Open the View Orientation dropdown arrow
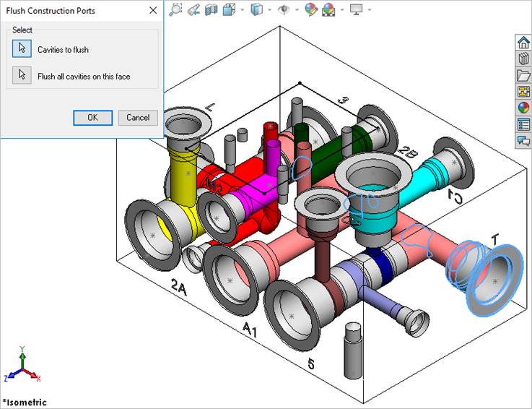The image size is (532, 409). click(x=243, y=9)
